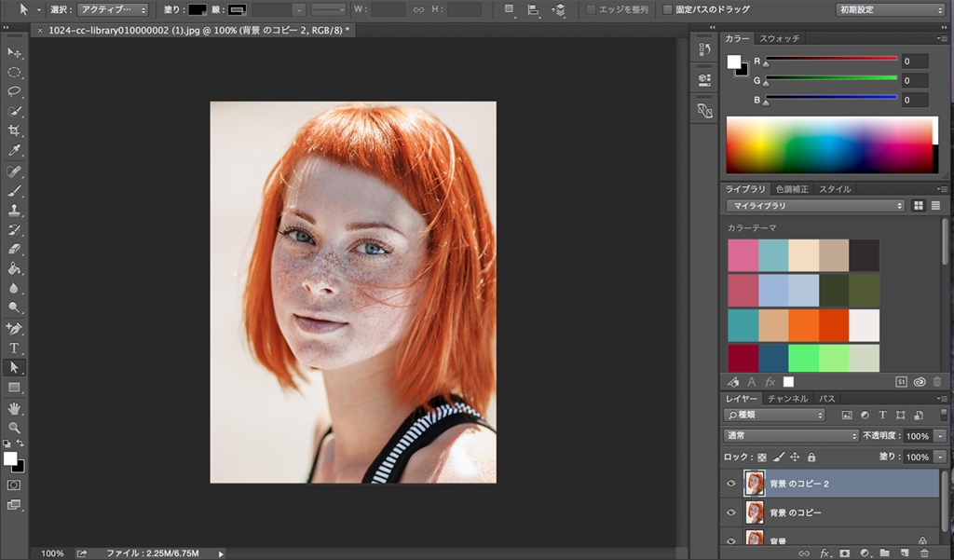
Task: Hide the 背景 のコピー 2 layer
Action: tap(731, 484)
